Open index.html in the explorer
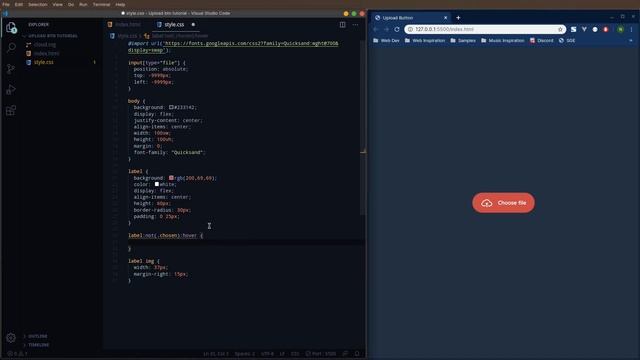 pyautogui.click(x=46, y=53)
